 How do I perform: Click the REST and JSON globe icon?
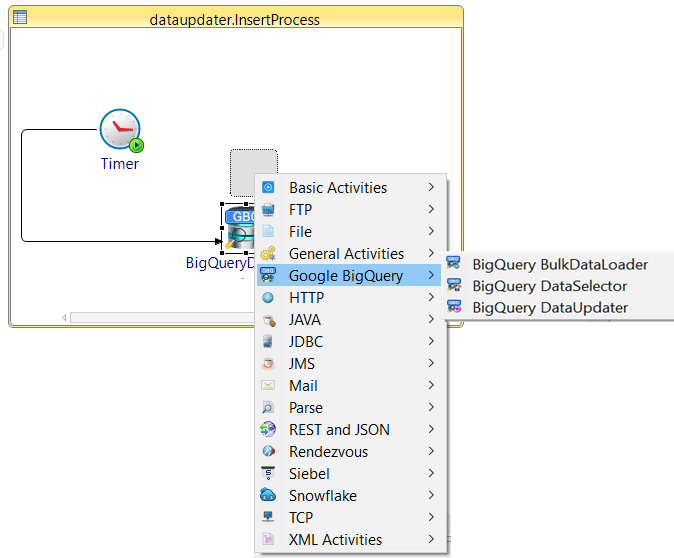[x=268, y=430]
